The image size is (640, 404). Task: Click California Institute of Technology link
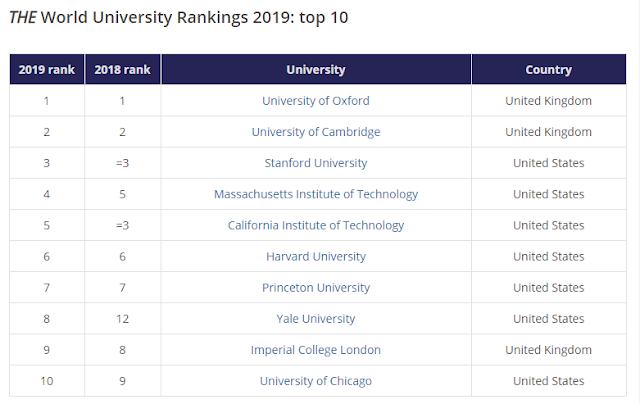pos(315,225)
